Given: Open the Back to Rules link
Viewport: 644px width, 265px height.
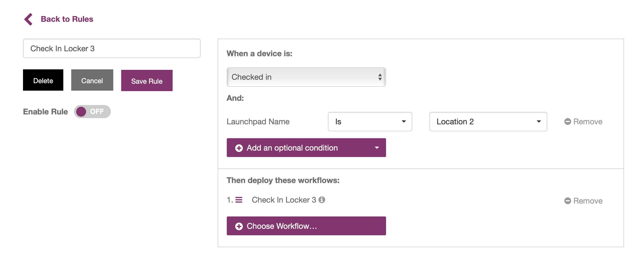Looking at the screenshot, I should (67, 19).
